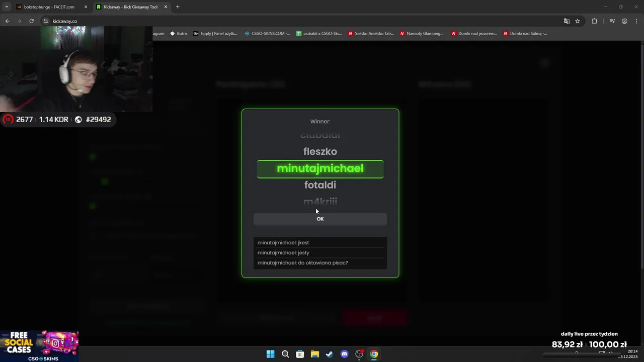Click chat message 'minutajmichael: jkest'
This screenshot has width=644, height=362.
(x=320, y=243)
